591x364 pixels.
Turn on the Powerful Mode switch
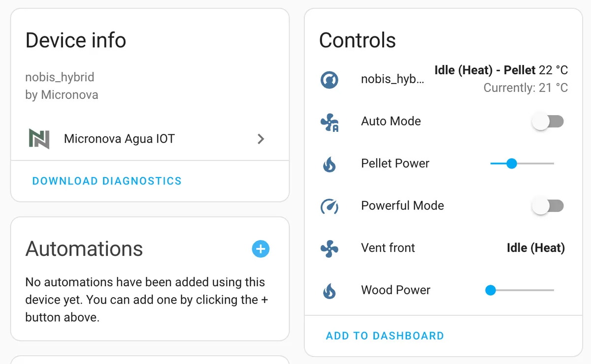pyautogui.click(x=548, y=206)
